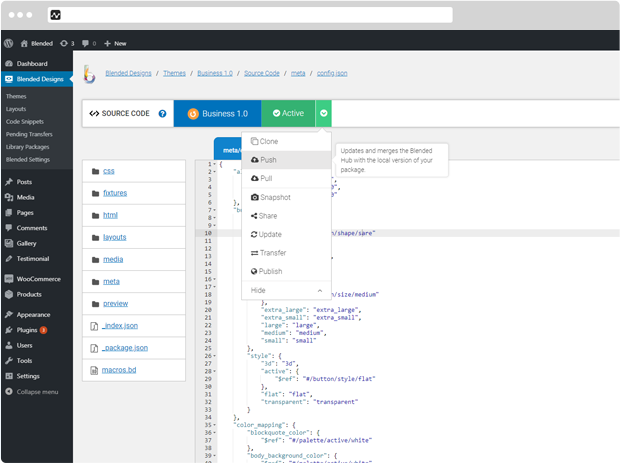Select Publish from the dropdown menu
This screenshot has width=620, height=463.
pos(270,271)
